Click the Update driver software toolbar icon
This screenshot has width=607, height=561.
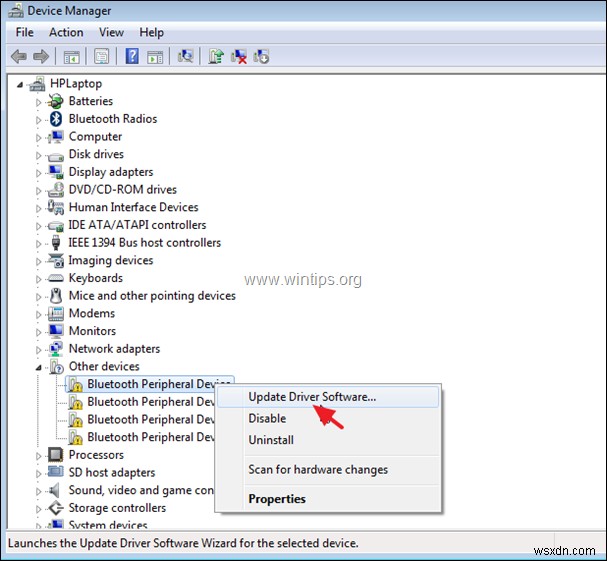216,57
